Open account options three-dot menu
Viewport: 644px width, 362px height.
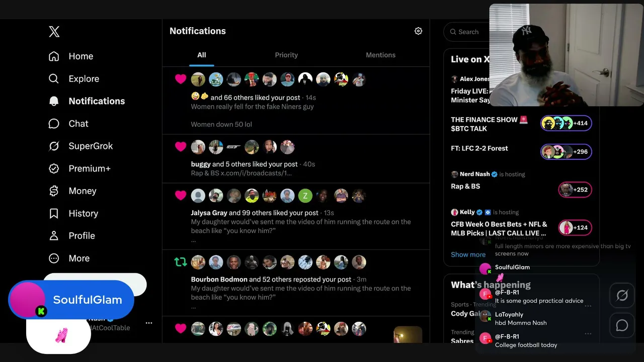[149, 323]
